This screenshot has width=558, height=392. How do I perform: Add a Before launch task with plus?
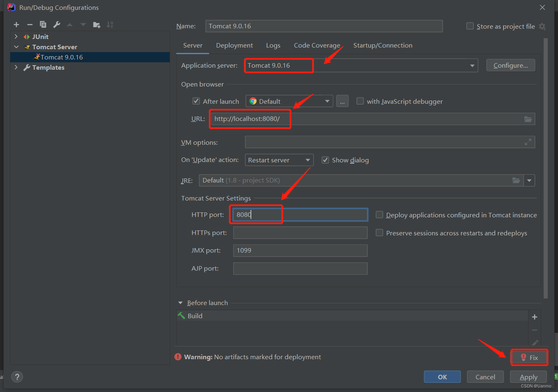[534, 317]
